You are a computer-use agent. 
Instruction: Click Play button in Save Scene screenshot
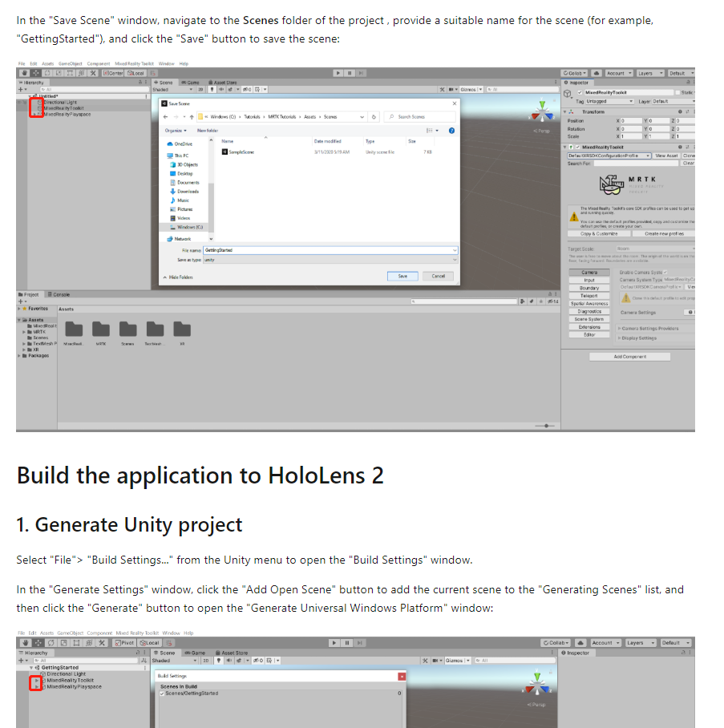[338, 73]
